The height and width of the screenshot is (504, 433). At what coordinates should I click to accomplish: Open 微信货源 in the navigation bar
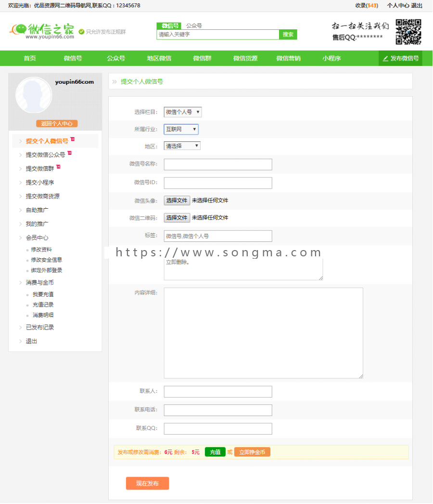[245, 58]
